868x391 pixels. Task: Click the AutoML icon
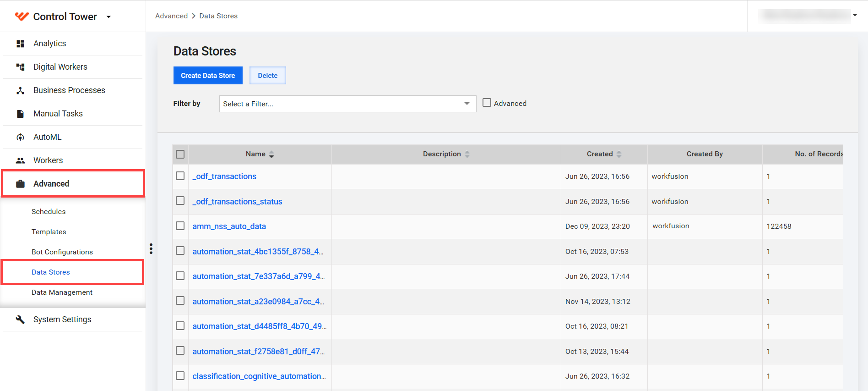(x=20, y=137)
